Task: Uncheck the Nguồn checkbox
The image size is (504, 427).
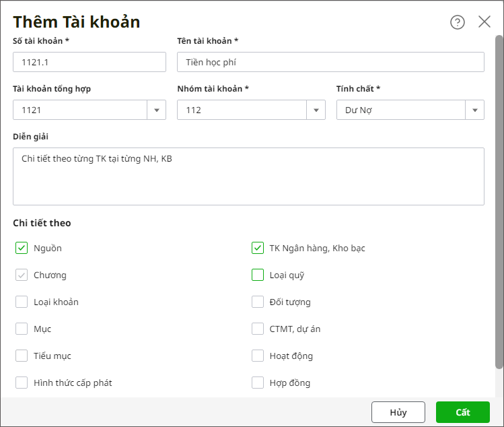Action: pos(22,248)
